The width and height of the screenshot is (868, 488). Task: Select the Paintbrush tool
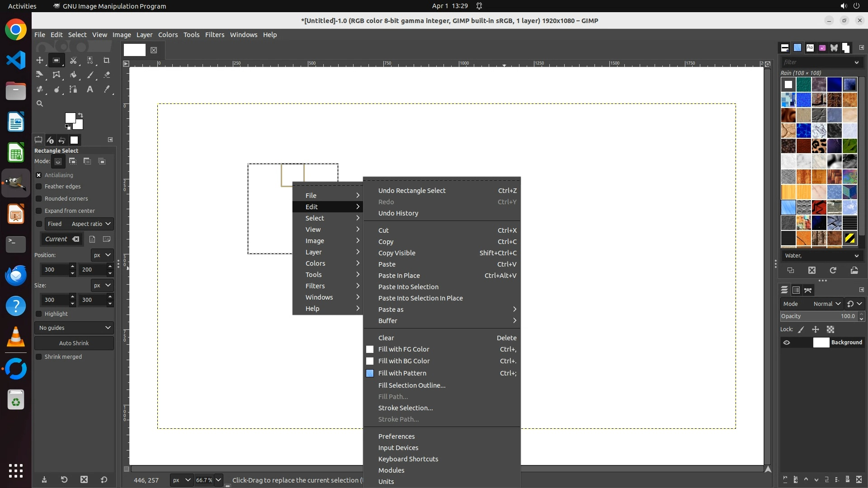[90, 75]
